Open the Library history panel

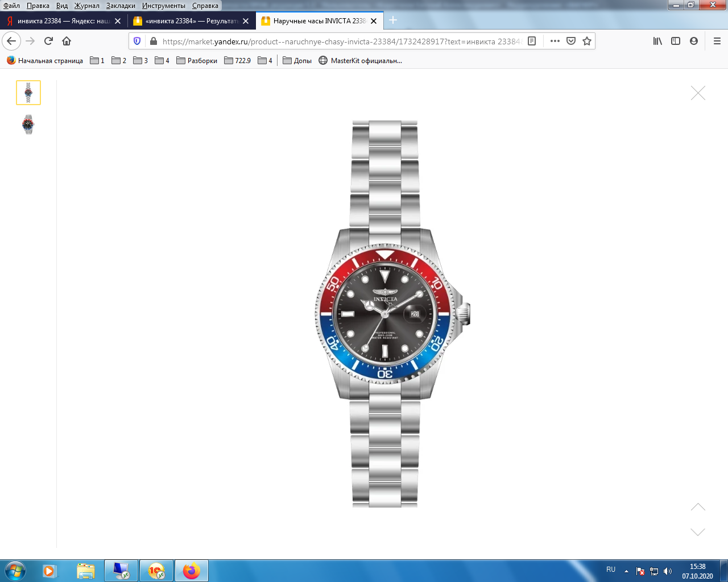tap(657, 41)
